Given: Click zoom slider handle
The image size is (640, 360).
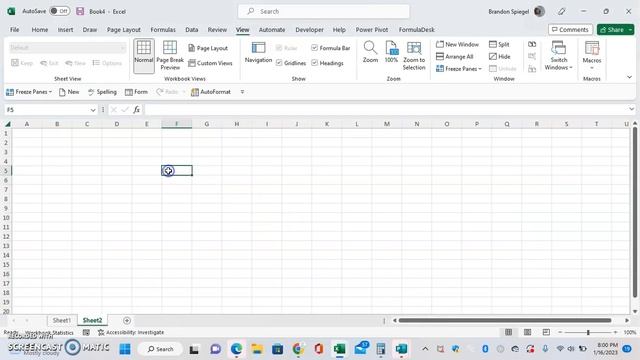Looking at the screenshot, I should click(x=588, y=332).
